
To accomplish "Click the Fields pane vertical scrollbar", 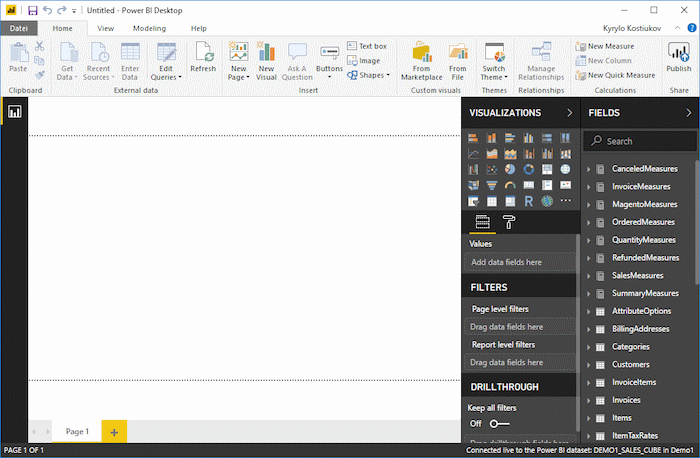I will pos(697,222).
